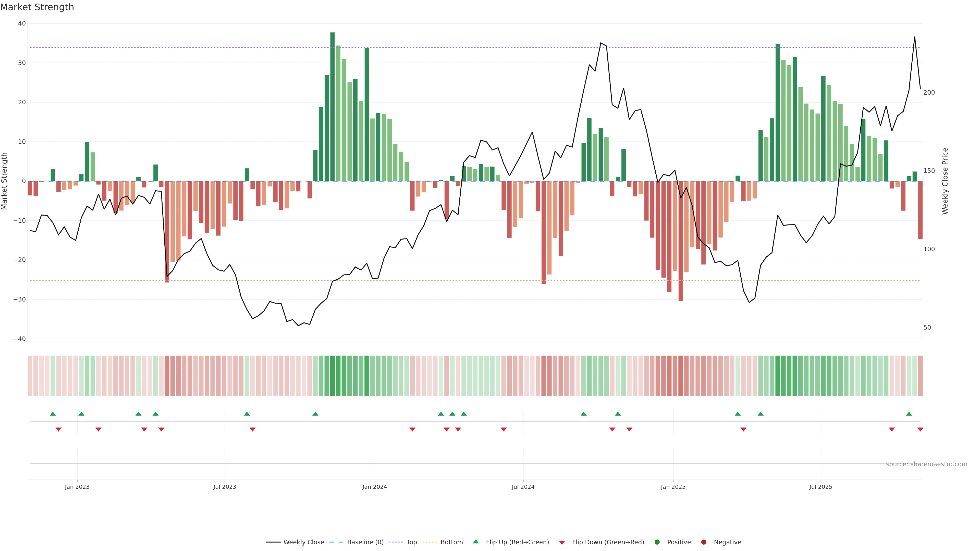Viewport: 980px width, 551px height.
Task: Click the red Negative legend dot
Action: click(703, 542)
